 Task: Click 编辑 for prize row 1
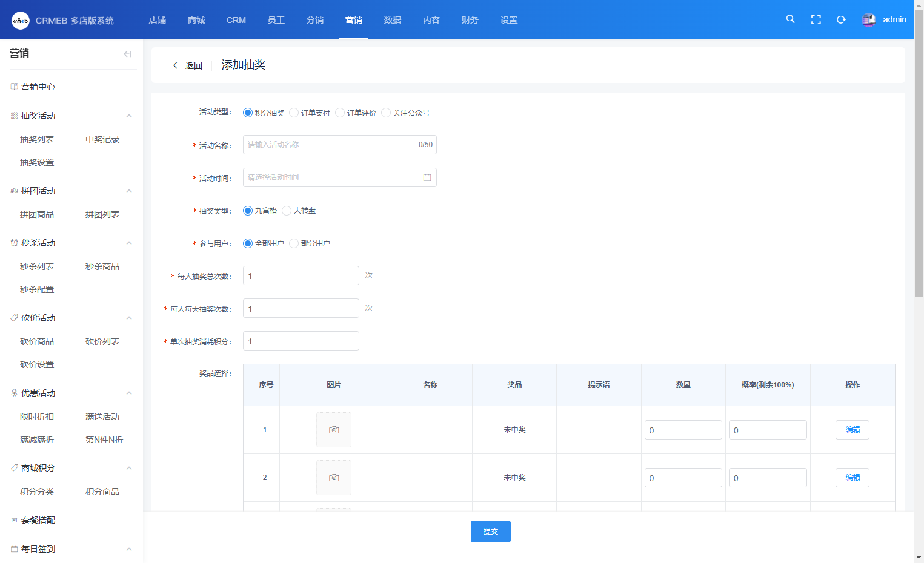tap(852, 430)
